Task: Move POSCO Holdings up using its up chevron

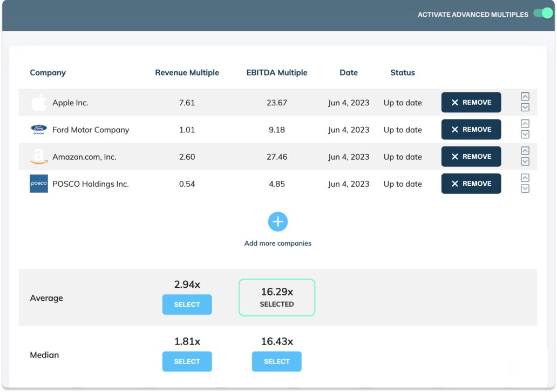Action: point(525,178)
